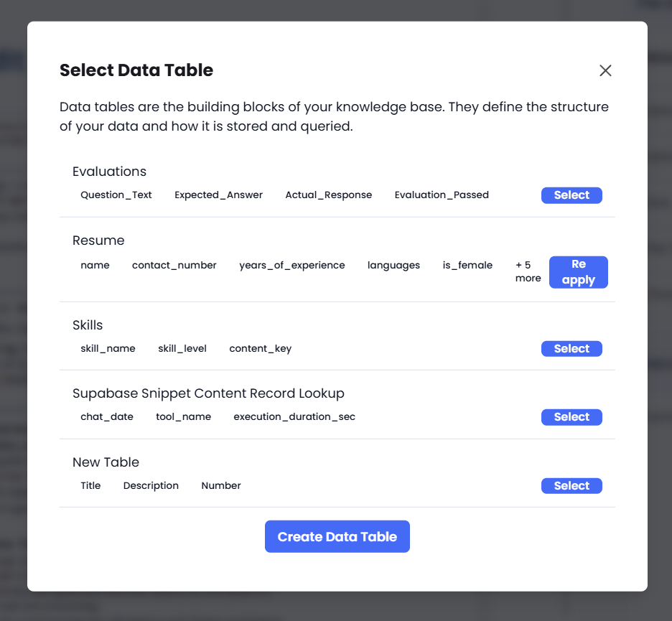Viewport: 672px width, 621px height.
Task: Click the Expected_Answer field chip
Action: (218, 195)
